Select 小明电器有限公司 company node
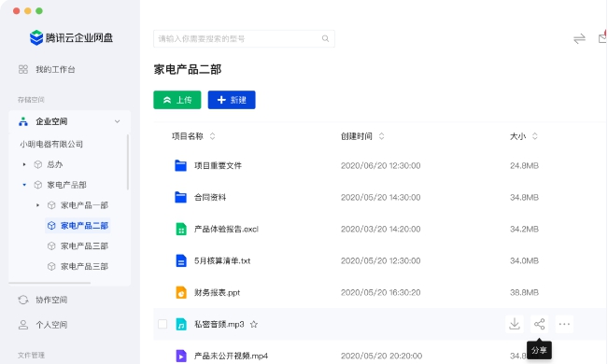This screenshot has width=608, height=364. coord(51,145)
